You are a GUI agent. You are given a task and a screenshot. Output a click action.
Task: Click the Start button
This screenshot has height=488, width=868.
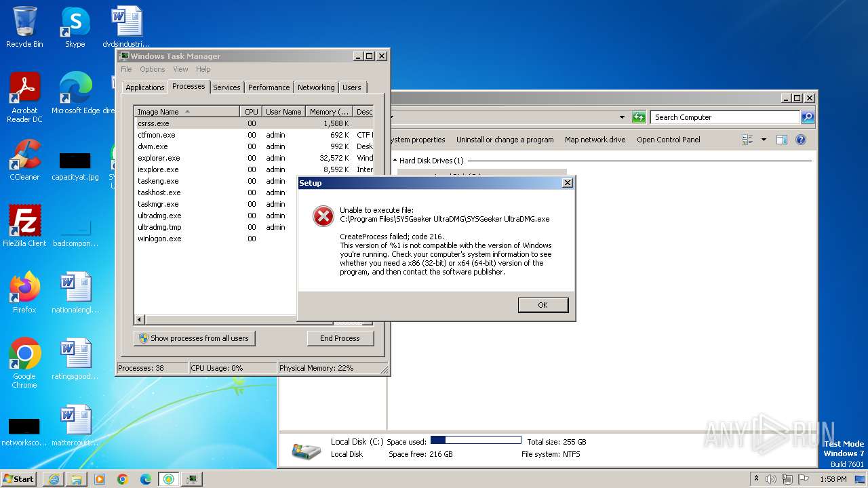[18, 479]
